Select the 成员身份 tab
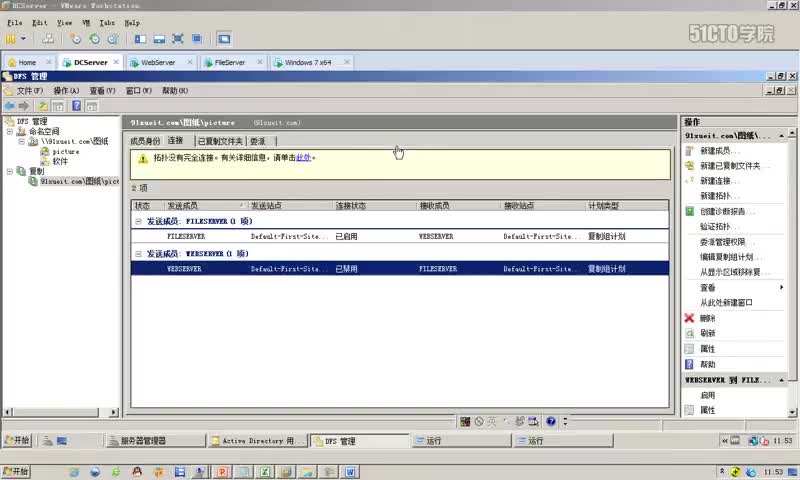The image size is (800, 480). (x=145, y=141)
